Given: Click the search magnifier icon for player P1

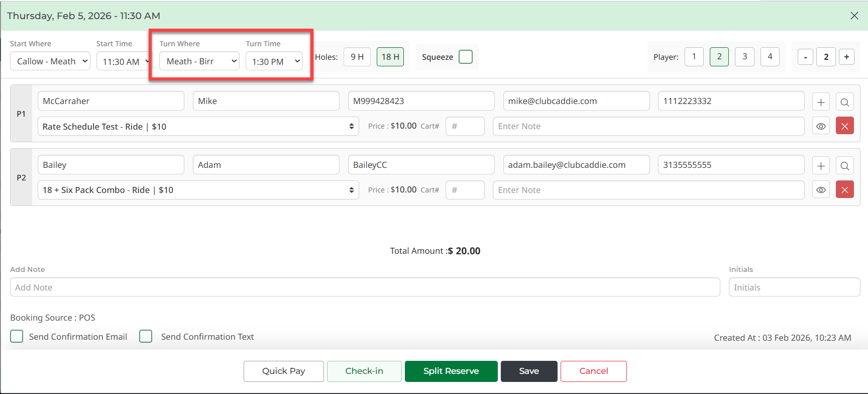Looking at the screenshot, I should (844, 102).
